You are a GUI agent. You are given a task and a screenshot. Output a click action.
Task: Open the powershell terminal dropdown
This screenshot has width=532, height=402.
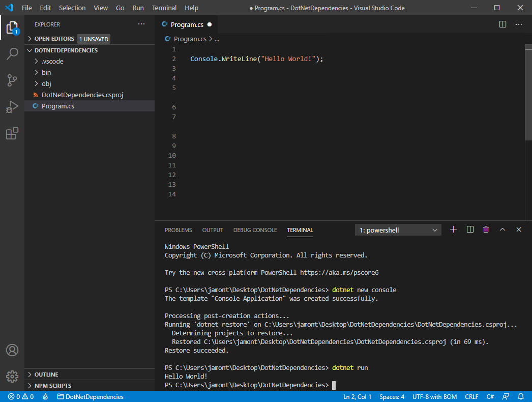398,229
